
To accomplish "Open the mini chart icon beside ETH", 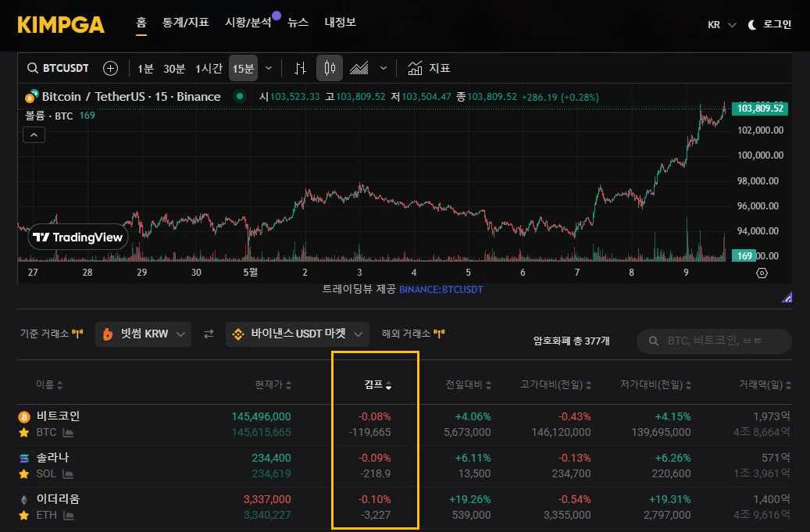I will pos(69,515).
